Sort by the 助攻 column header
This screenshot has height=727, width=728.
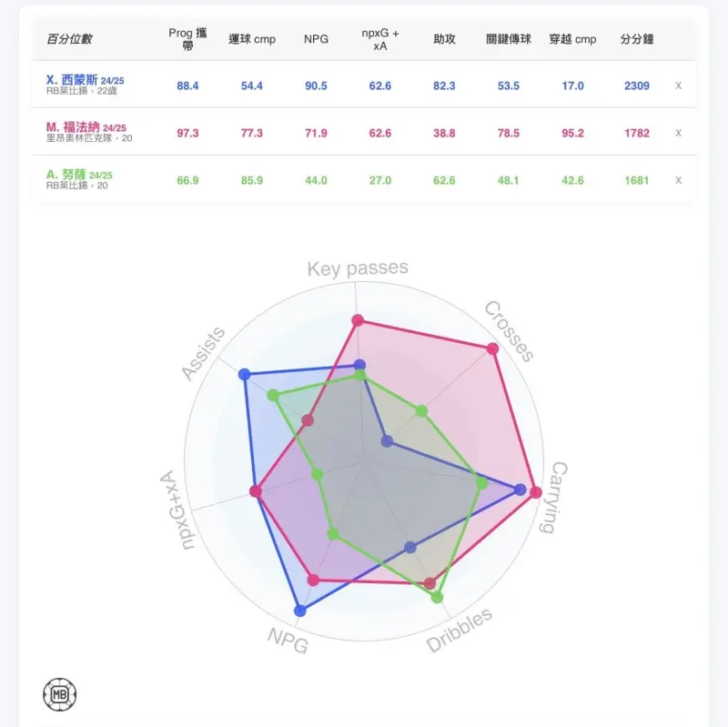[444, 39]
